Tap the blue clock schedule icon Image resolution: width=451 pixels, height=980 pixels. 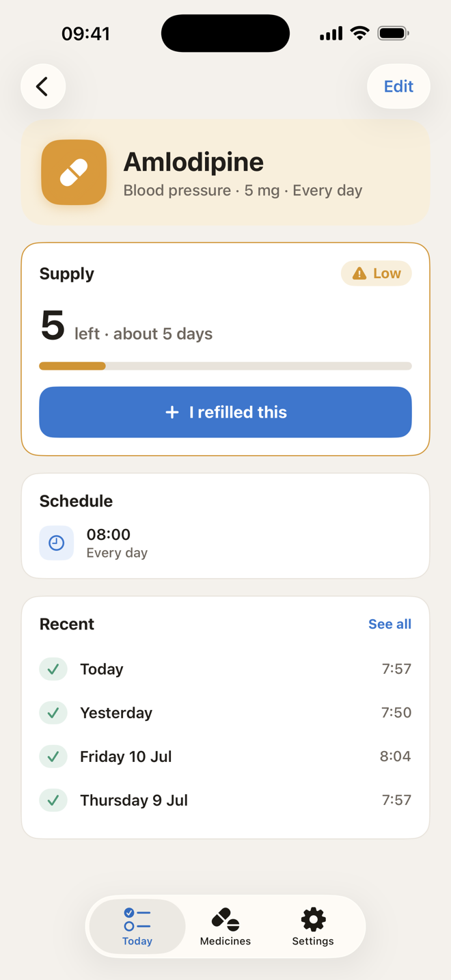pos(57,543)
